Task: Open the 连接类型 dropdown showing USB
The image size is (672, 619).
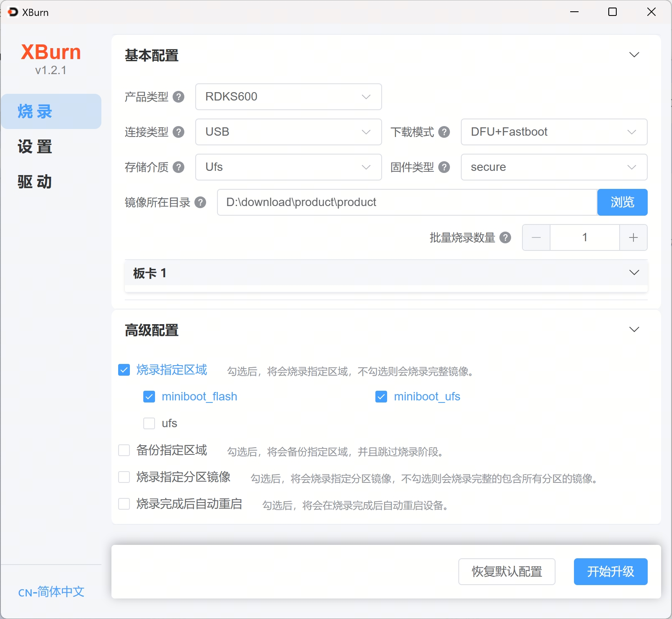Action: (288, 132)
